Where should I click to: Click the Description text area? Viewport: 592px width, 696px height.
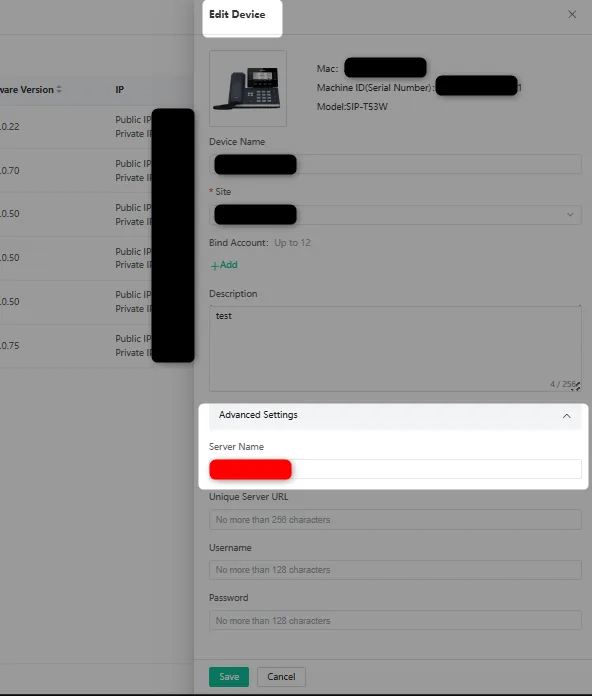pos(395,348)
